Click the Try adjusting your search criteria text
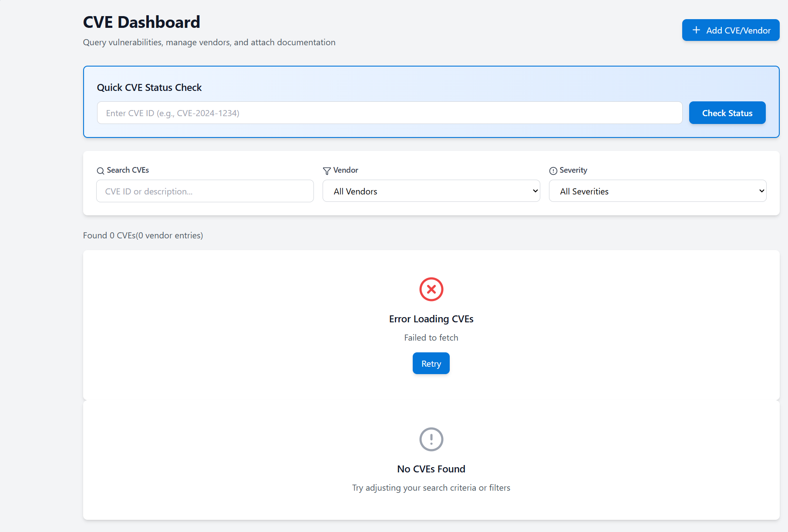Viewport: 788px width, 532px height. click(431, 488)
